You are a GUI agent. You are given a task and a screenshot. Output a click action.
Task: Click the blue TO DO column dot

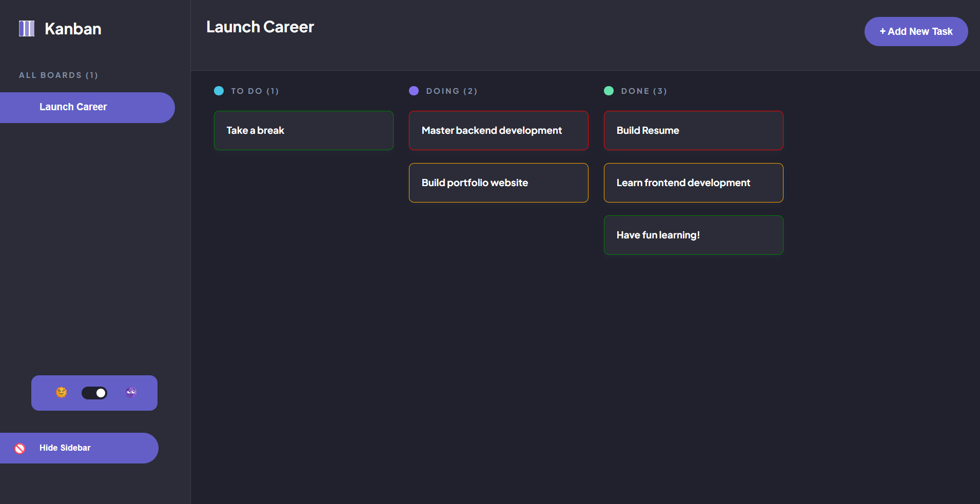pyautogui.click(x=219, y=91)
